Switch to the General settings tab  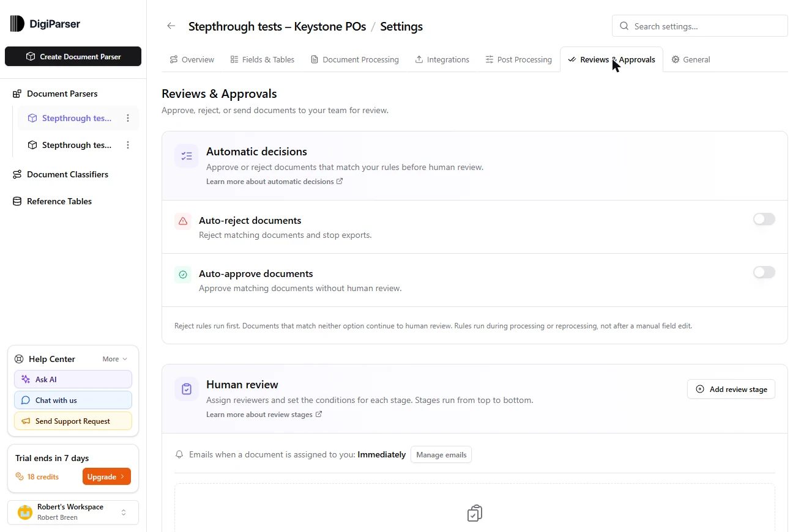pyautogui.click(x=691, y=60)
